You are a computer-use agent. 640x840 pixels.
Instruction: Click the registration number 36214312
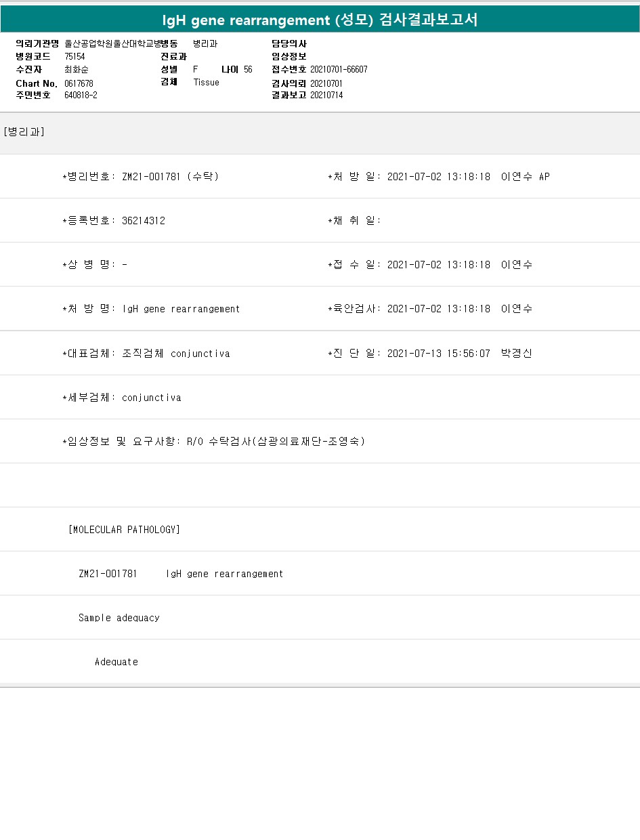point(144,221)
